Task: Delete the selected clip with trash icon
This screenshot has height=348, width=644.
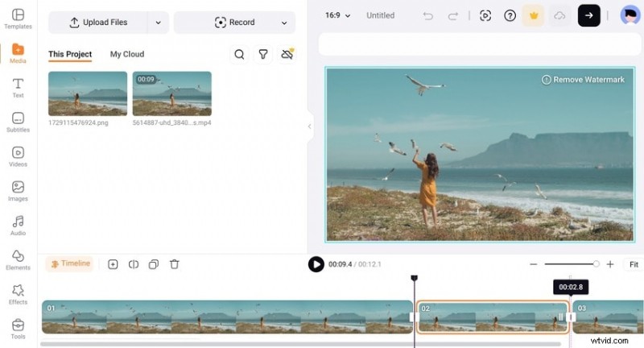Action: (175, 264)
